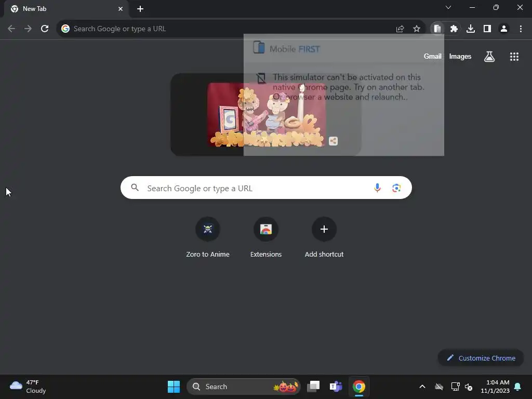Screen dimensions: 532x399
Task: Open the Downloads tray icon
Action: (x=471, y=29)
